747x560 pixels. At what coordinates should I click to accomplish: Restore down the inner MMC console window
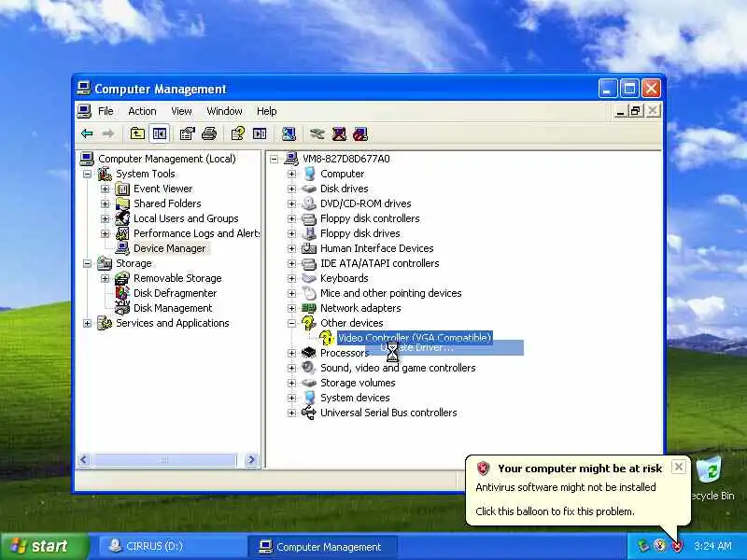[635, 111]
